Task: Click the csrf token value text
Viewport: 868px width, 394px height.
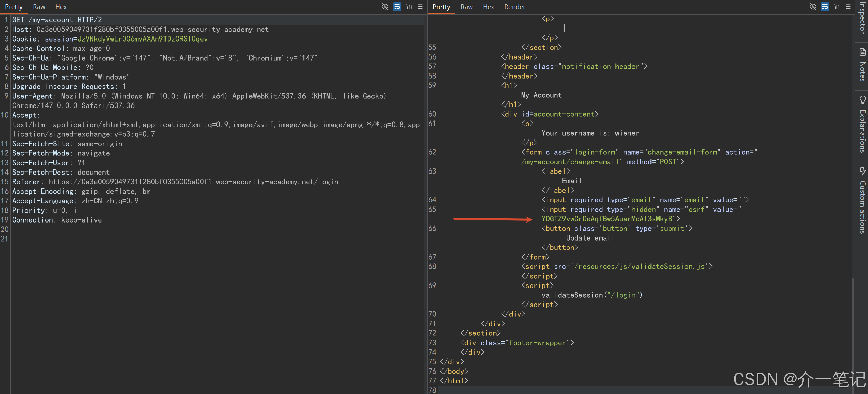Action: [607, 219]
